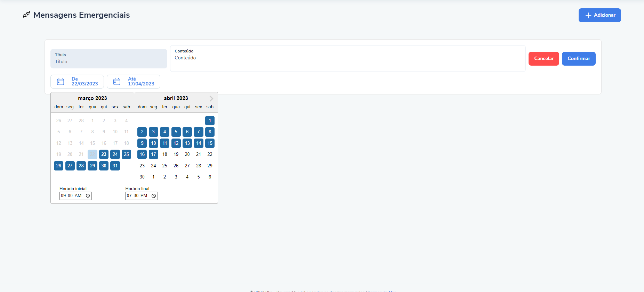Screen dimensions: 644x292
Task: Click the Título input field
Action: (109, 59)
